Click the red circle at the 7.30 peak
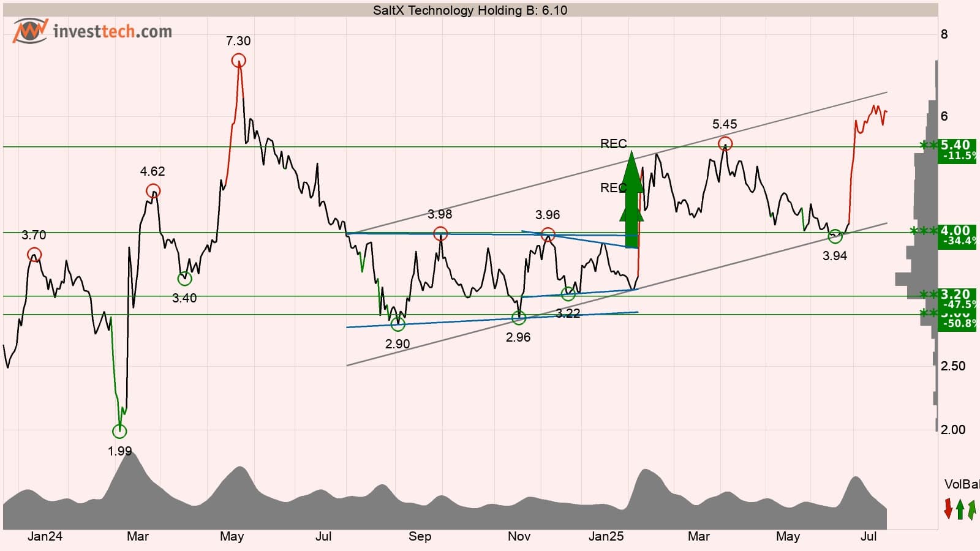This screenshot has width=980, height=551. pyautogui.click(x=239, y=61)
